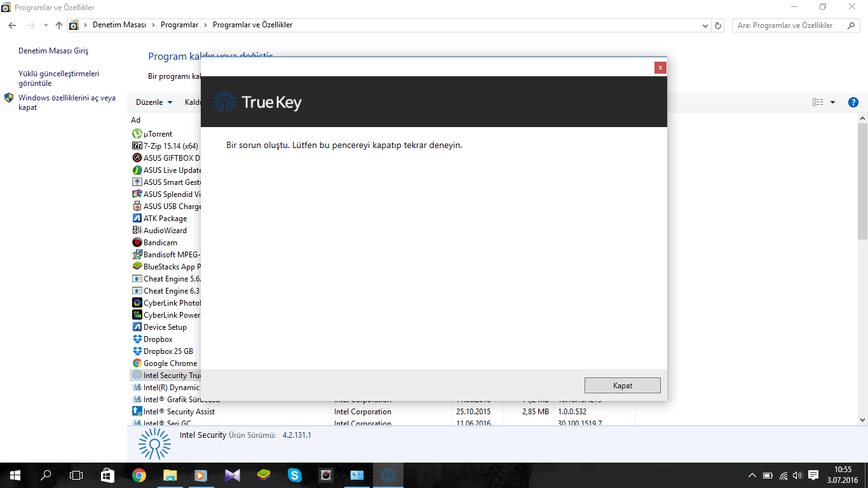Click the view layout icon
The height and width of the screenshot is (488, 868).
(x=818, y=102)
